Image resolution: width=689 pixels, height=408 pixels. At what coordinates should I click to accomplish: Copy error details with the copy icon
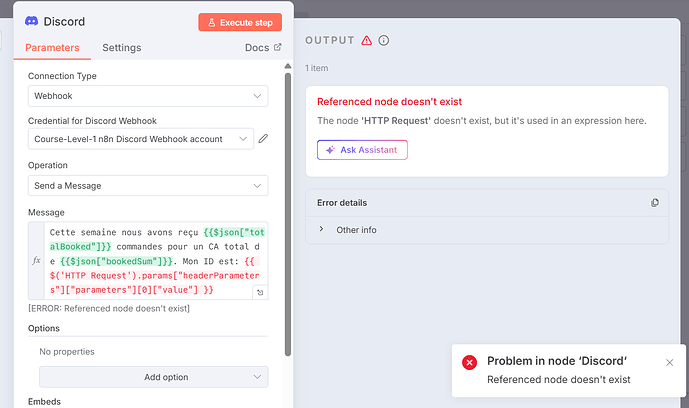(x=655, y=203)
